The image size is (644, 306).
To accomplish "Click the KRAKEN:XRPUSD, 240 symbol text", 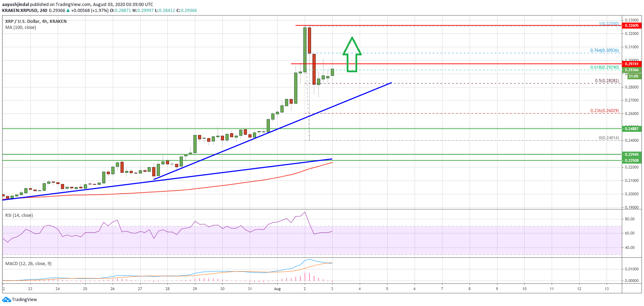I will pos(25,11).
